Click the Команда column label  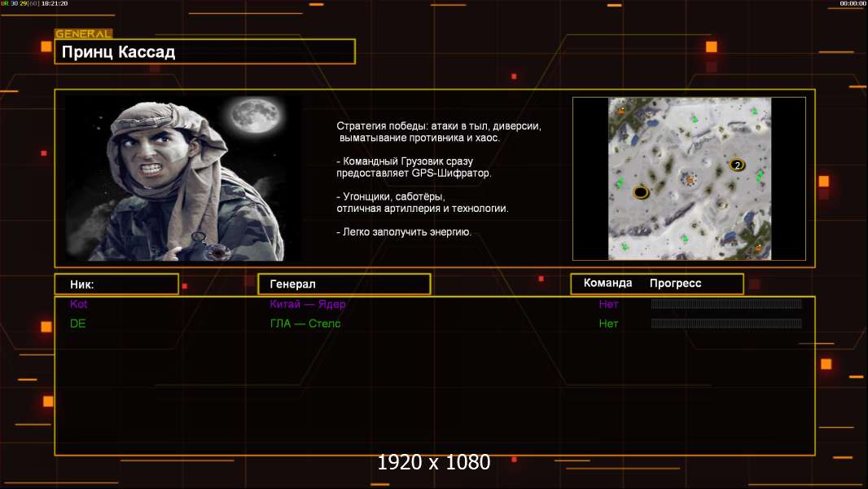tap(607, 284)
